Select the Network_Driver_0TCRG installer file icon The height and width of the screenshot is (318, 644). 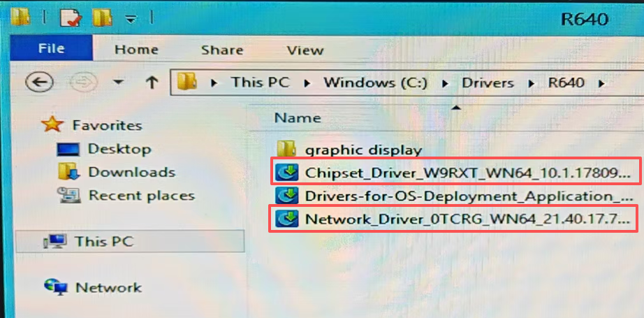pyautogui.click(x=286, y=219)
